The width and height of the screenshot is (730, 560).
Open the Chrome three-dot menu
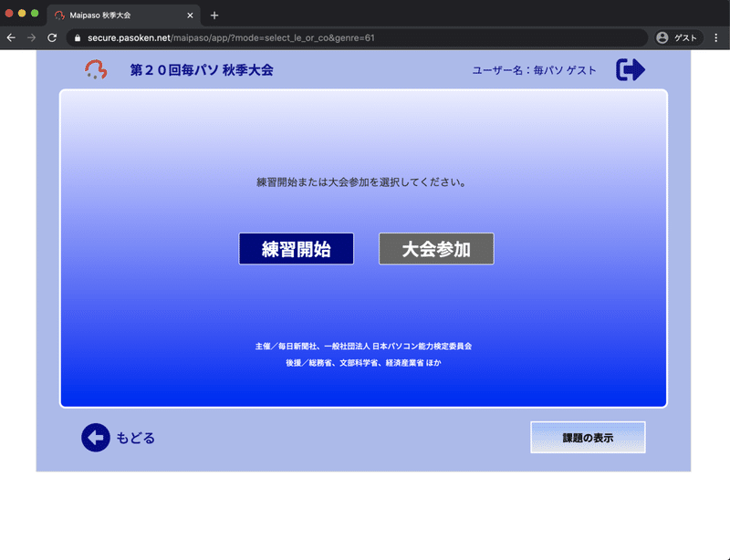716,37
